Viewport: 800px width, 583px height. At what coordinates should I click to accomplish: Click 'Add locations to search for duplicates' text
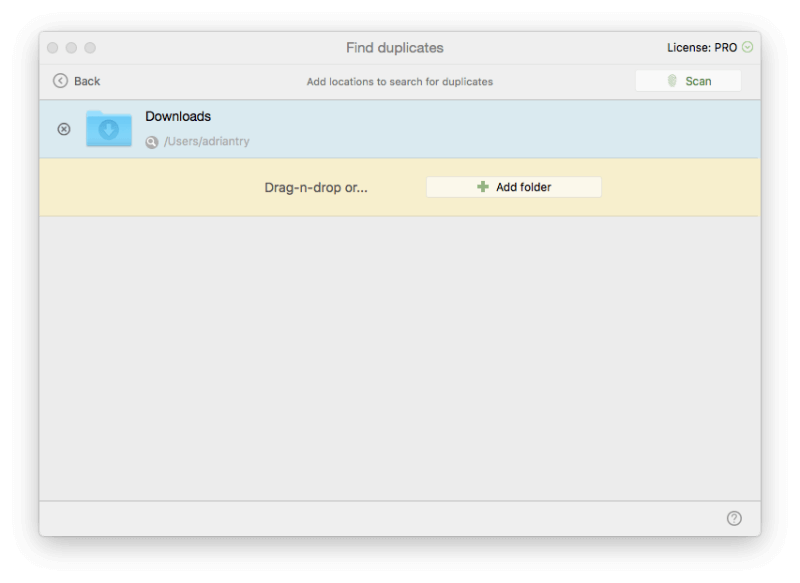coord(399,82)
